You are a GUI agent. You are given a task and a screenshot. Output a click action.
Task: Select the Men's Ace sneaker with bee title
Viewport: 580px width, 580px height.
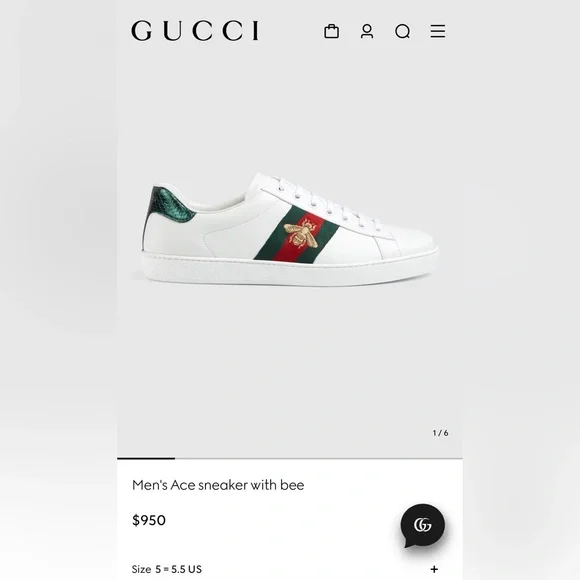coord(218,485)
